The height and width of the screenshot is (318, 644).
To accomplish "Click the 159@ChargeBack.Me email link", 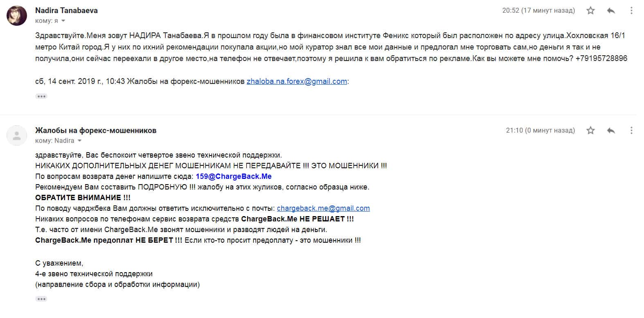I will tap(234, 176).
